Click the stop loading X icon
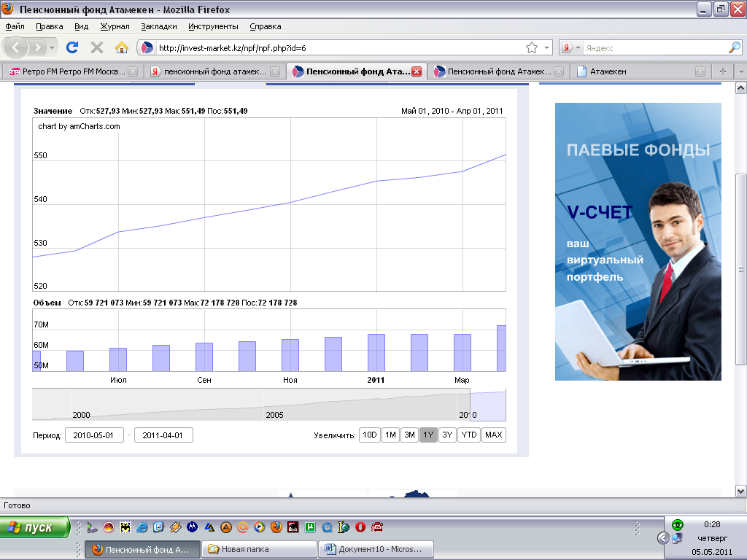The image size is (747, 560). pos(96,47)
